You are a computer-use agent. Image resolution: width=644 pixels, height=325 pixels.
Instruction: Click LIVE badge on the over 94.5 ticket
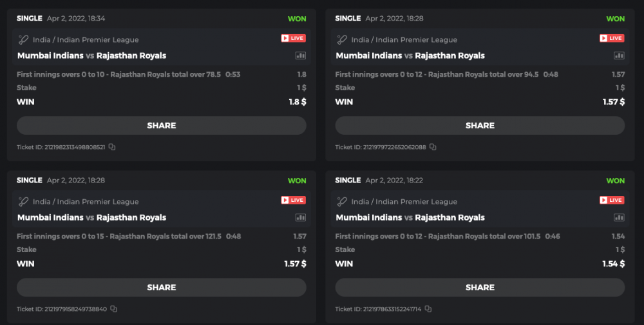click(x=612, y=39)
